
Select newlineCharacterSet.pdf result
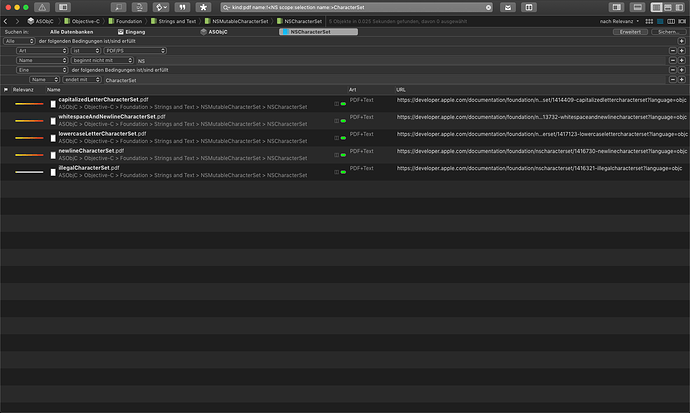(x=345, y=154)
